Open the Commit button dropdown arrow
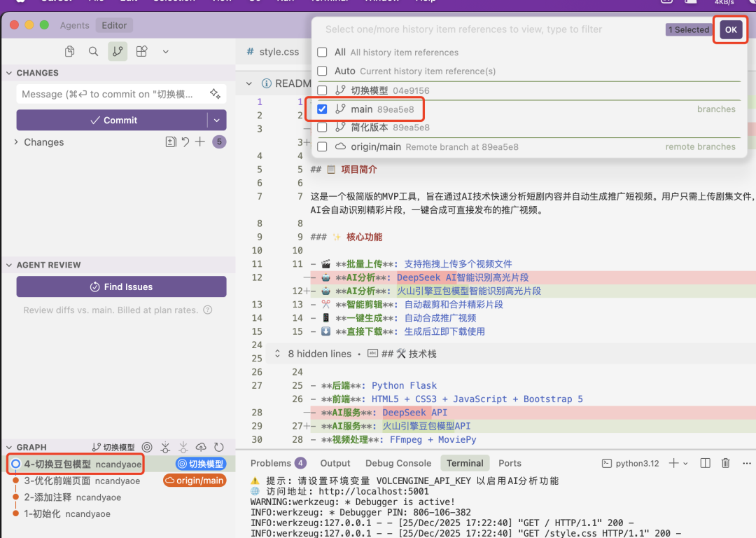 coord(217,120)
